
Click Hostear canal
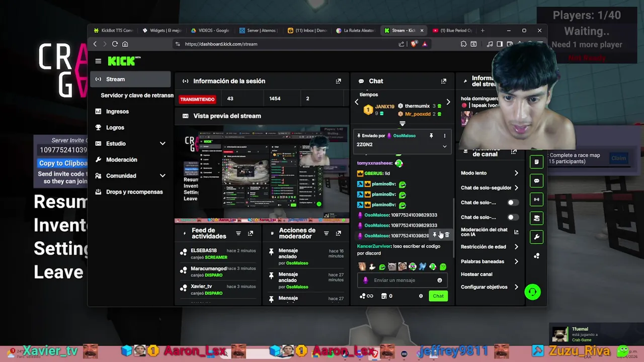coord(476,275)
